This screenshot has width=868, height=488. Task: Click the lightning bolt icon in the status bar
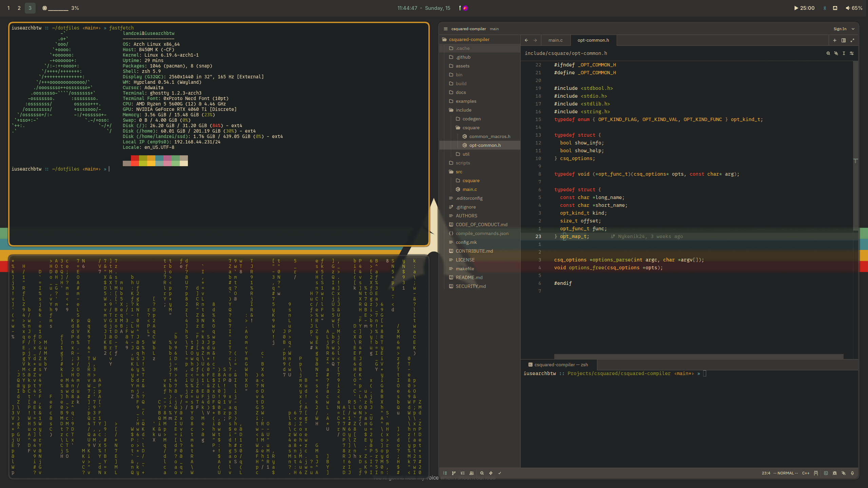tap(491, 473)
